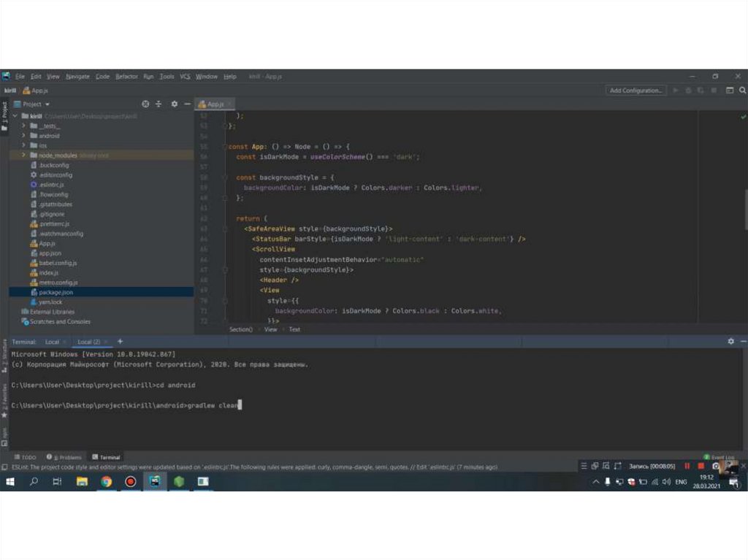
Task: Open Windows Start menu
Action: [10, 482]
